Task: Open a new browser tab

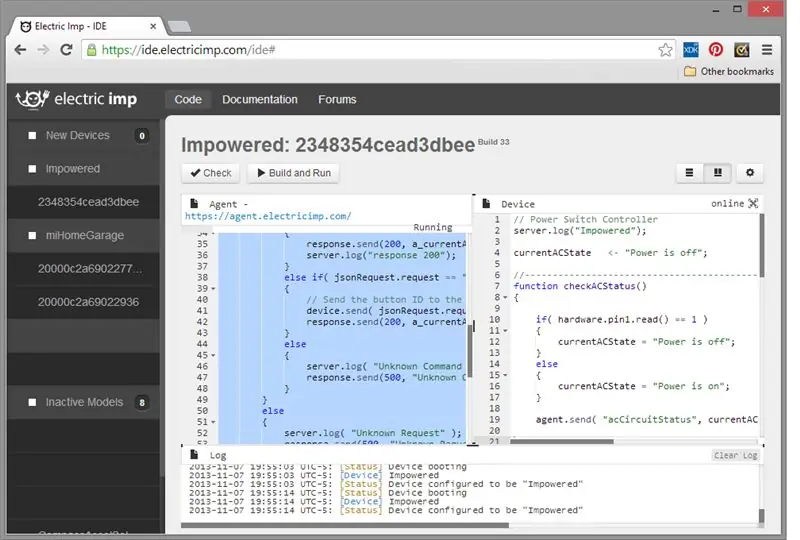Action: point(179,27)
